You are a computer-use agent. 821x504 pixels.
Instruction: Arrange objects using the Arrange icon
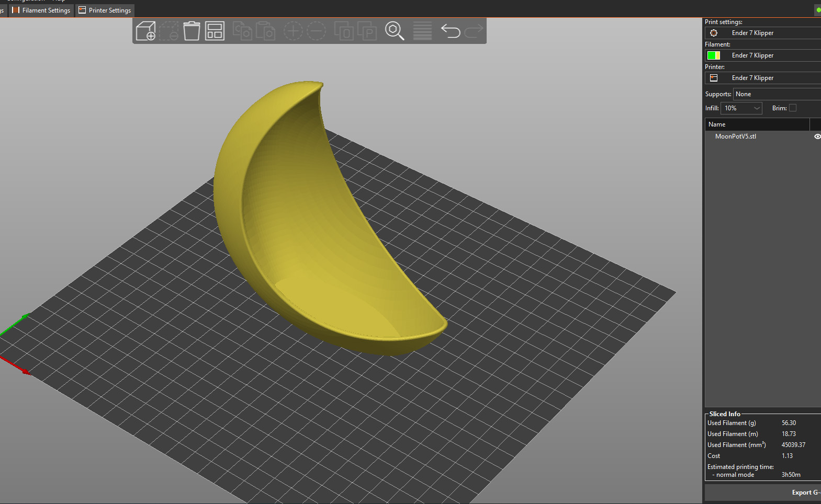click(215, 31)
